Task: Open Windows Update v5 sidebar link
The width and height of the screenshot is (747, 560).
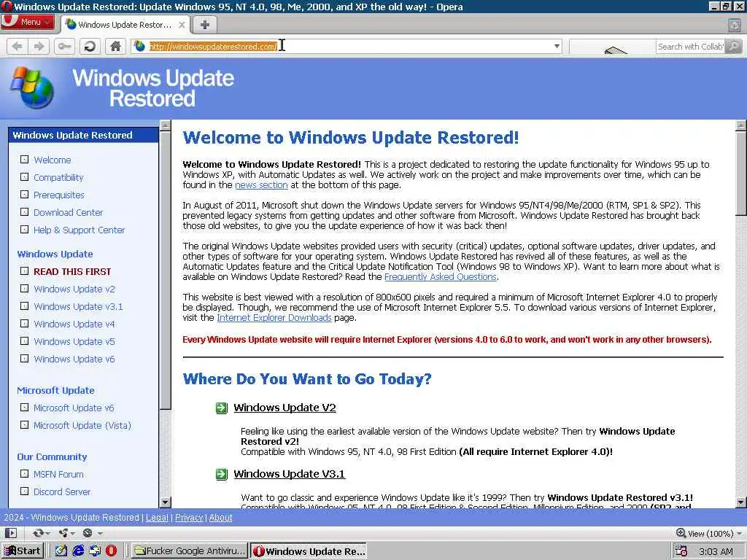Action: (74, 341)
